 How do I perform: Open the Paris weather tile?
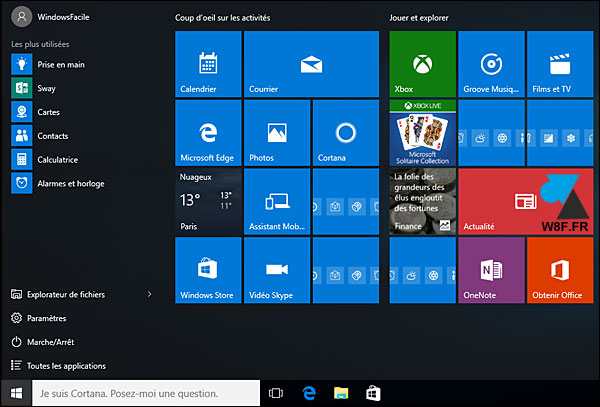[208, 202]
